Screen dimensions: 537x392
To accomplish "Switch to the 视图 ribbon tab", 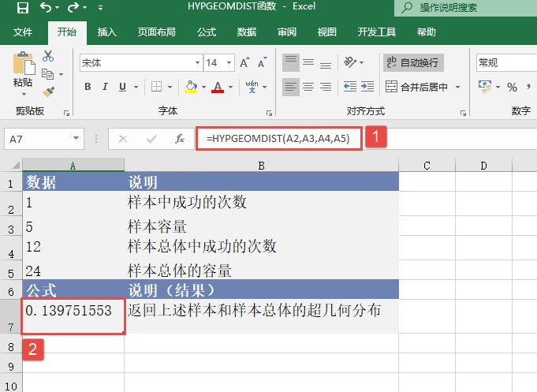I will (x=326, y=32).
